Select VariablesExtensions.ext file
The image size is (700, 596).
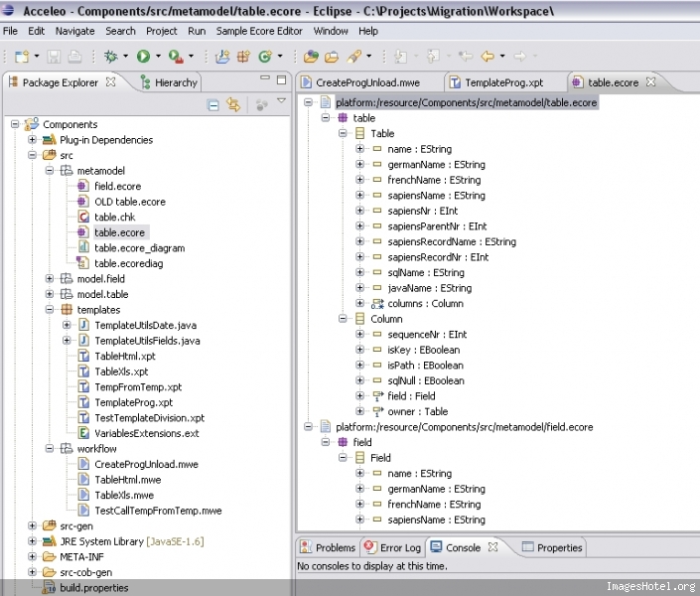coord(146,433)
